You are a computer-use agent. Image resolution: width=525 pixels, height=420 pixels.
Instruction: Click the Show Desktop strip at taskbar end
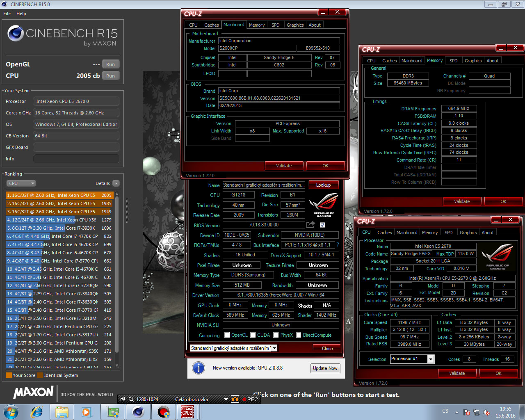[522, 412]
